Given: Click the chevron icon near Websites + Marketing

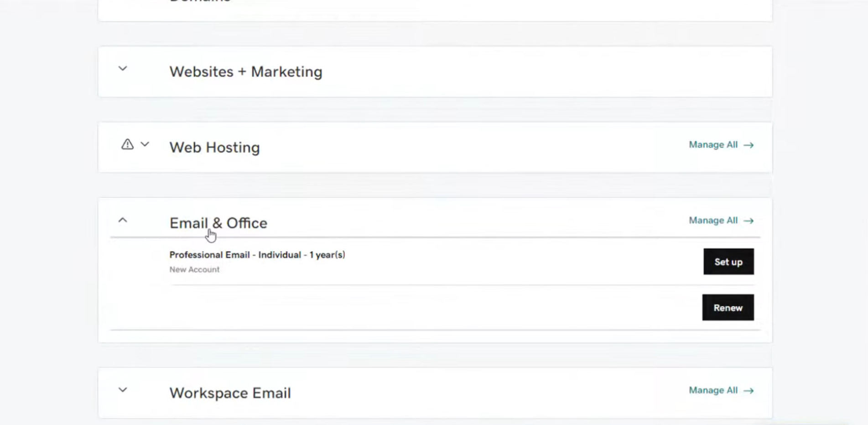Looking at the screenshot, I should (x=122, y=68).
